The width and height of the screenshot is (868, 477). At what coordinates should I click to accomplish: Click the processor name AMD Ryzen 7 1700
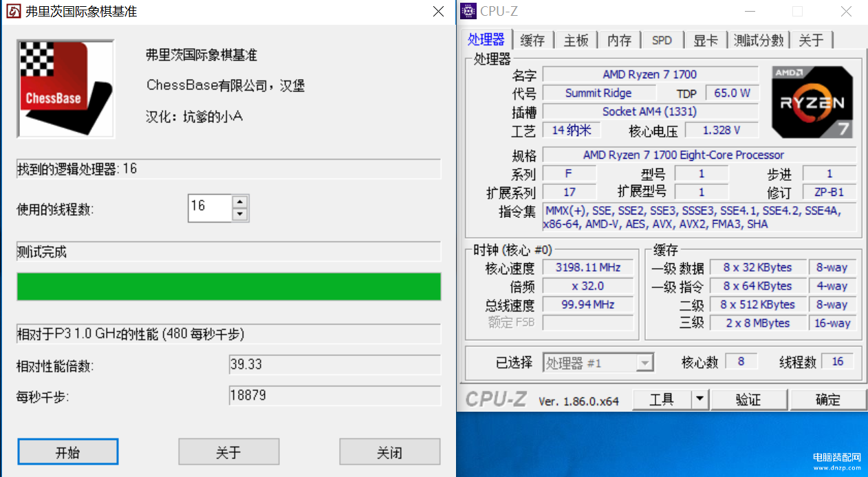pyautogui.click(x=650, y=74)
